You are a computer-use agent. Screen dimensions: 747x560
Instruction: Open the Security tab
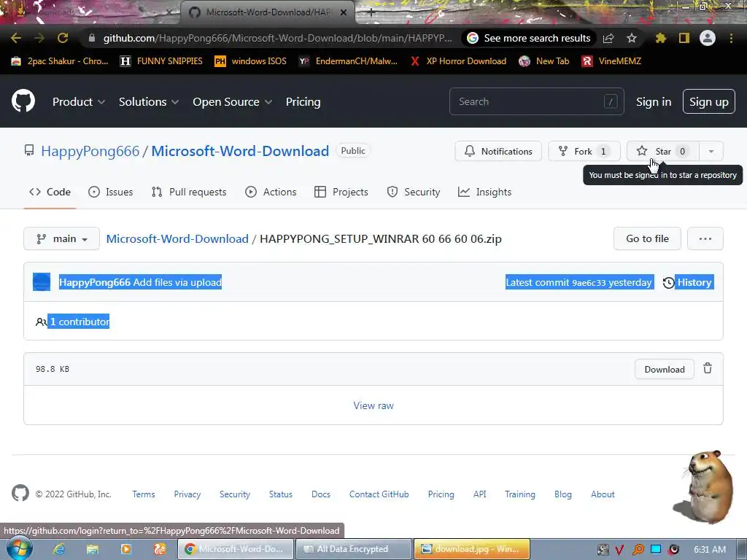[x=414, y=192]
